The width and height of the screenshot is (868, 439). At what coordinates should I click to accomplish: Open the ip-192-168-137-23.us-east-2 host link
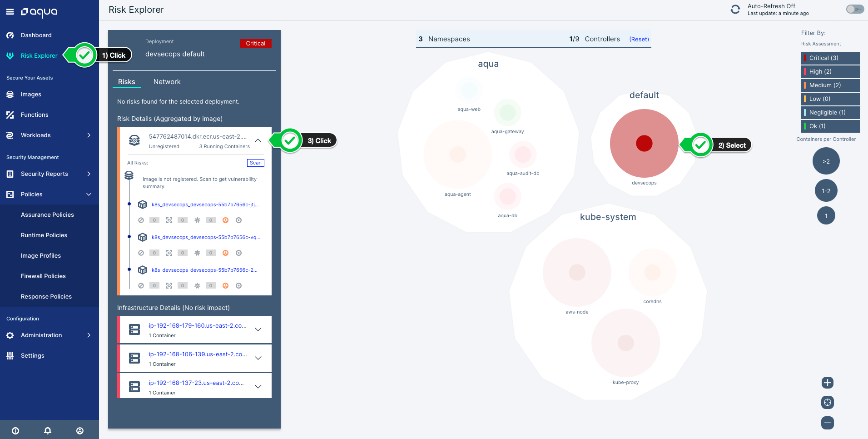pos(196,383)
